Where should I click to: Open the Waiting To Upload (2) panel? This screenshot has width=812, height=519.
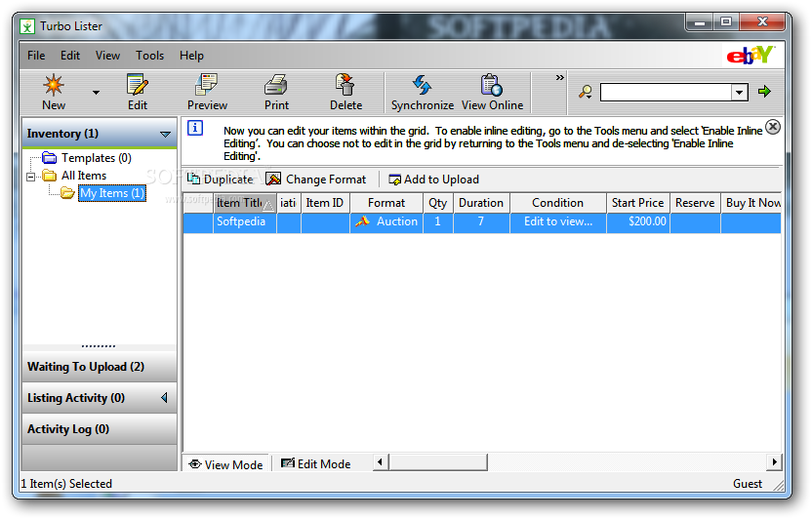coord(100,367)
